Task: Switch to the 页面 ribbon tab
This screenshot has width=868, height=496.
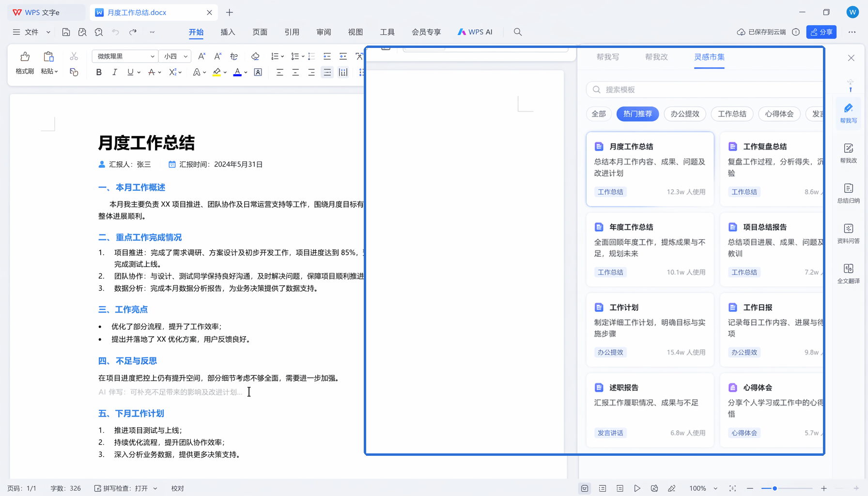Action: click(x=260, y=32)
